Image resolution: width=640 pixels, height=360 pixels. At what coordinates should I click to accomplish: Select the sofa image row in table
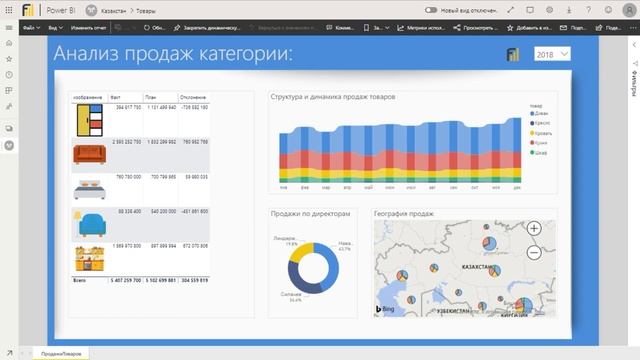(x=90, y=155)
